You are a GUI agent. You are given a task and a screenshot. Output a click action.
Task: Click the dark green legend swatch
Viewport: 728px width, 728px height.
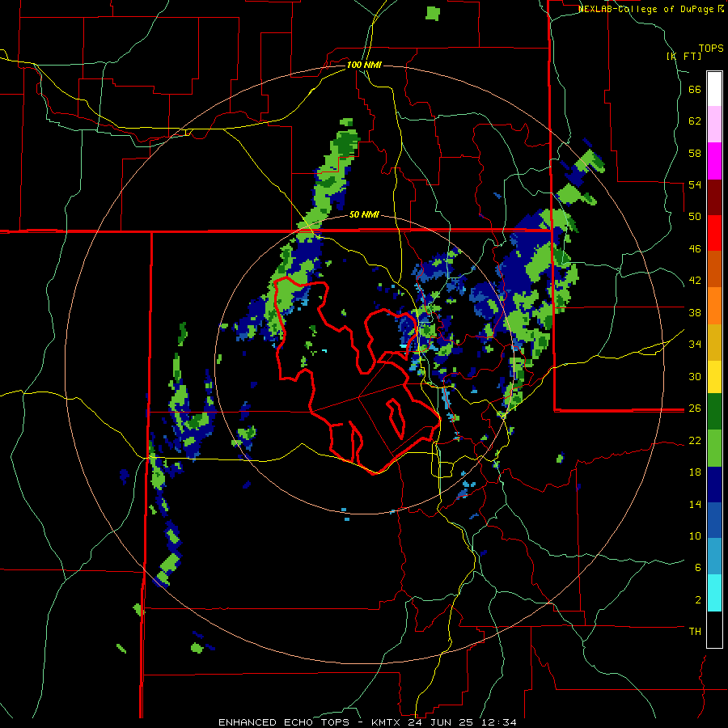[714, 412]
